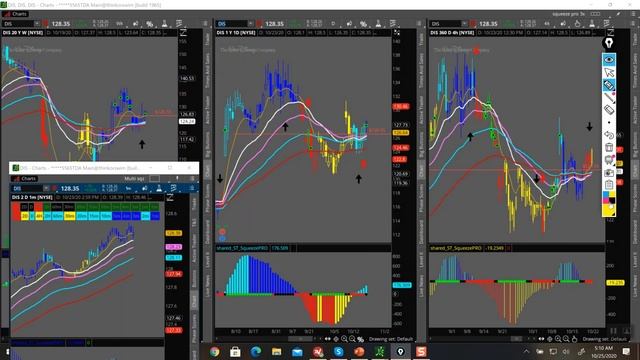640x360 pixels.
Task: Click share icon on daily DIS chart
Action: coord(349,24)
